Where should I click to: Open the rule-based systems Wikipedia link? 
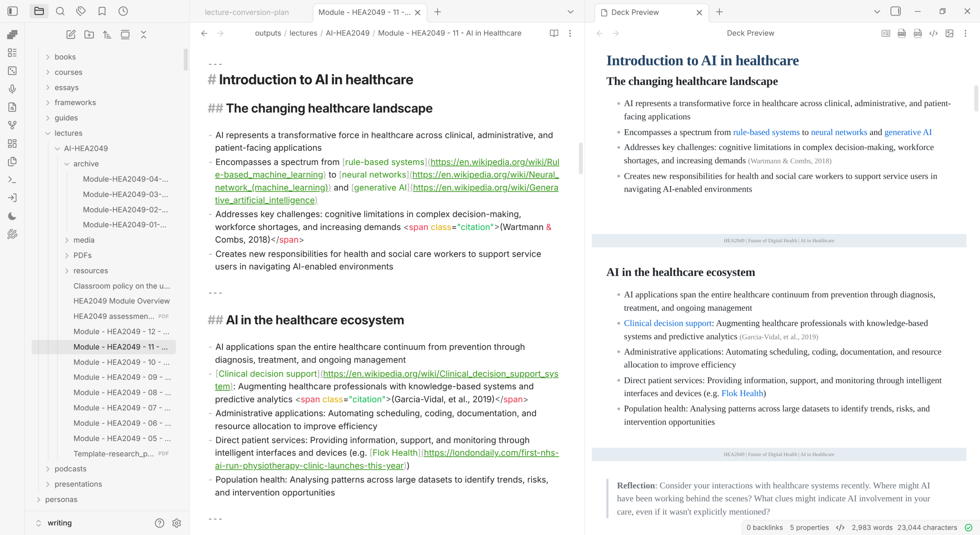[x=766, y=132]
